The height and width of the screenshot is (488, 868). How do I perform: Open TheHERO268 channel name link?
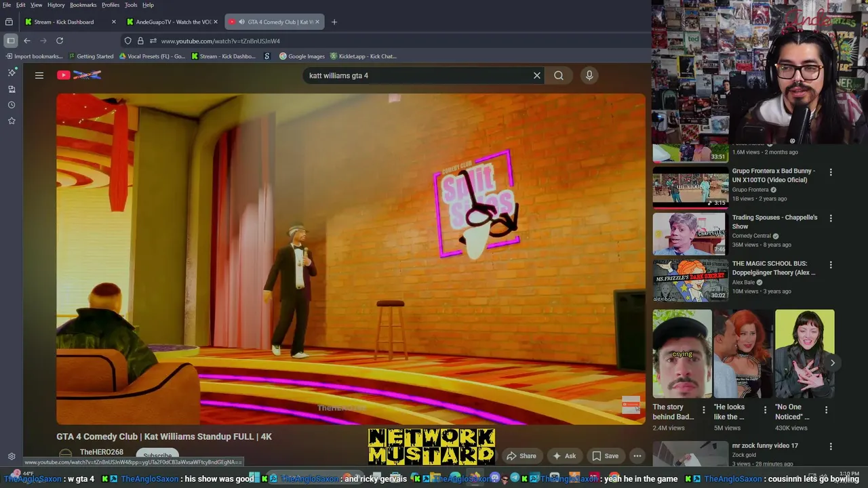coord(102,452)
